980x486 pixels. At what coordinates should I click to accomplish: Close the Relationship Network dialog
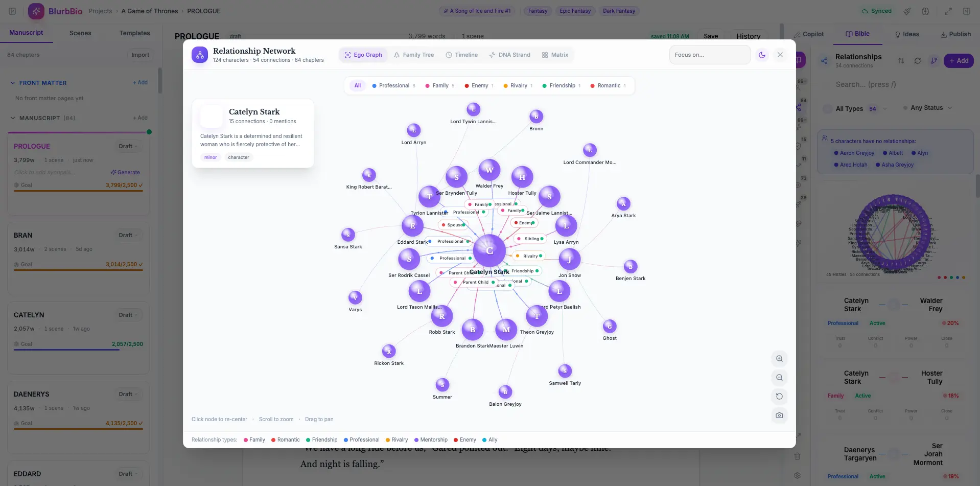tap(780, 55)
